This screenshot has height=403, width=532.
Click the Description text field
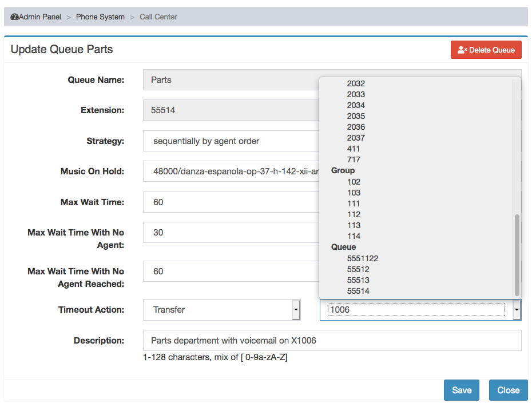[332, 340]
